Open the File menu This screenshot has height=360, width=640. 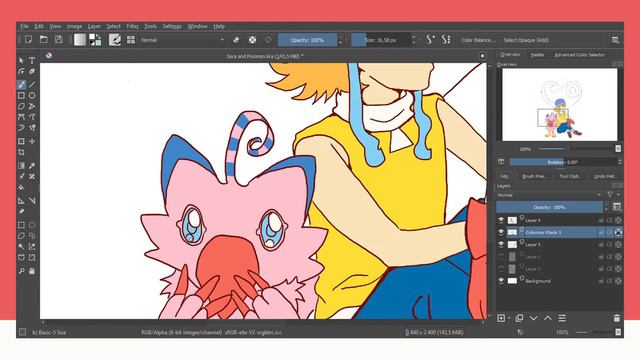pos(24,26)
